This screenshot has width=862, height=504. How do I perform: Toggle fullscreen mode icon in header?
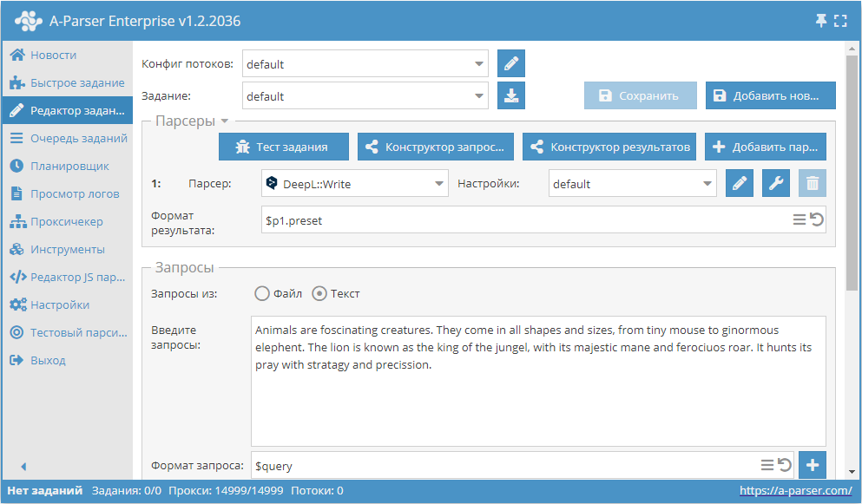pyautogui.click(x=840, y=21)
